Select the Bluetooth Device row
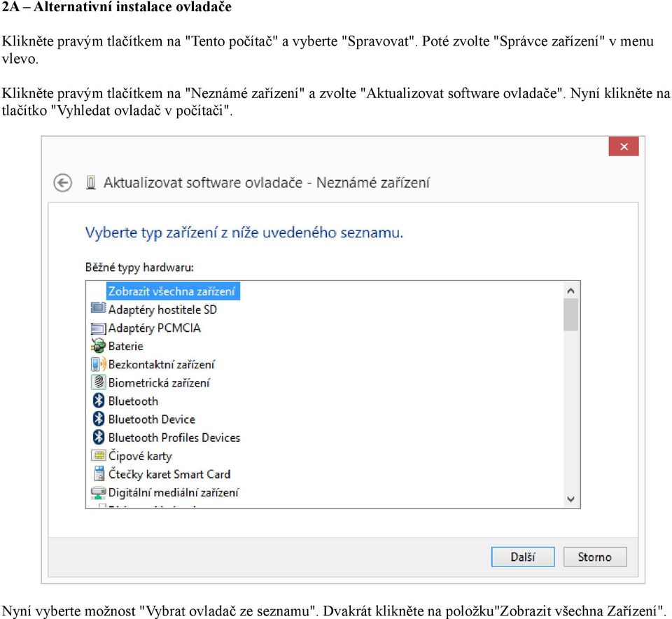The width and height of the screenshot is (672, 619). tap(152, 419)
